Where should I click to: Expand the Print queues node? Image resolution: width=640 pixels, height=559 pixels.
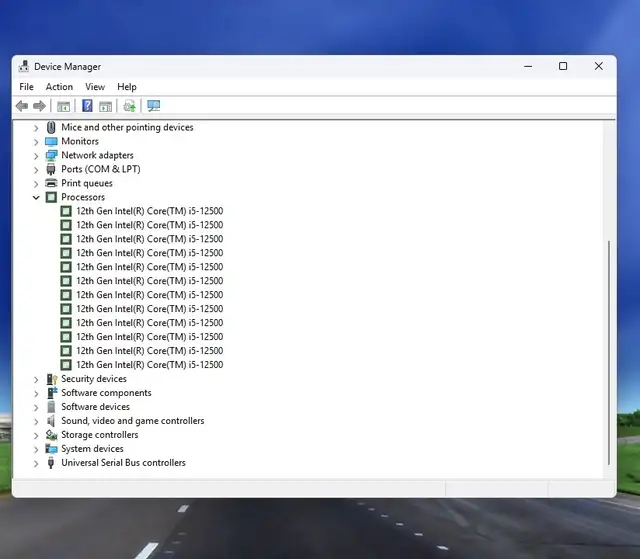pyautogui.click(x=36, y=184)
